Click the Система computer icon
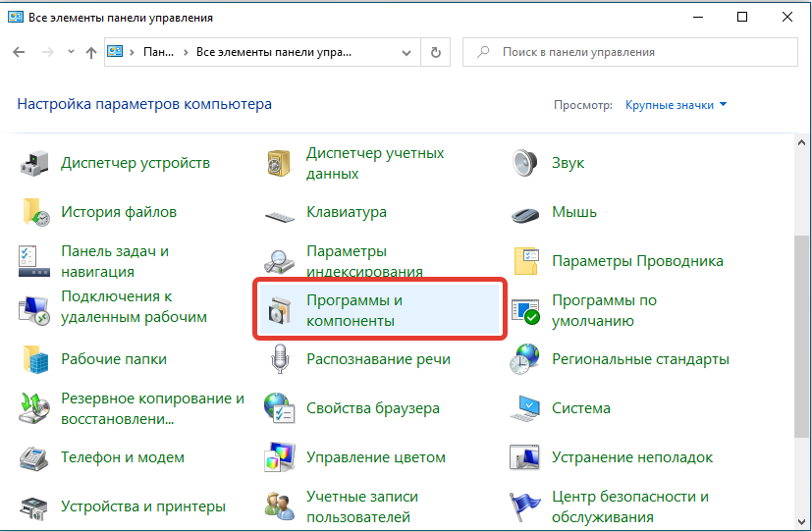Screen dimensions: 812x532 pyautogui.click(x=525, y=408)
